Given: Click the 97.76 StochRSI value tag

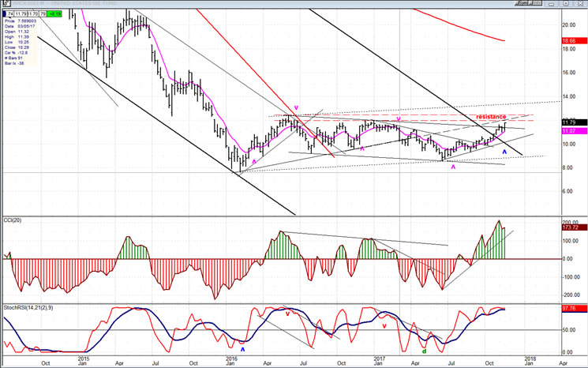Looking at the screenshot, I should [x=572, y=310].
